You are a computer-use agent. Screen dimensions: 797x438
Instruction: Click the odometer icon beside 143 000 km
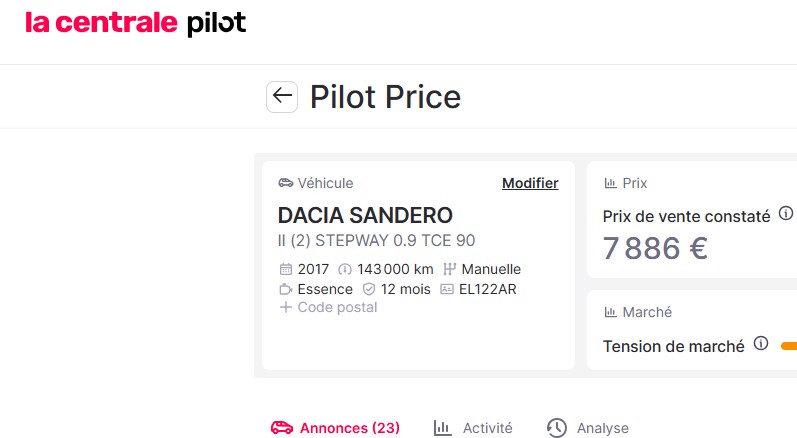346,269
